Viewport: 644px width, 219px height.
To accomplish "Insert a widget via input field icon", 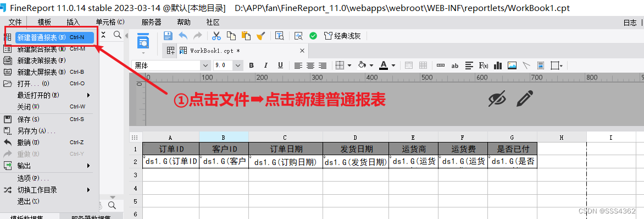I will (x=441, y=65).
